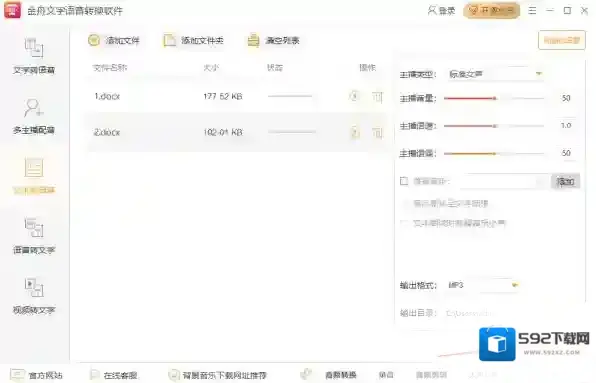The height and width of the screenshot is (383, 596).
Task: Select the highlighted batch file conversion sidebar icon
Action: point(34,168)
